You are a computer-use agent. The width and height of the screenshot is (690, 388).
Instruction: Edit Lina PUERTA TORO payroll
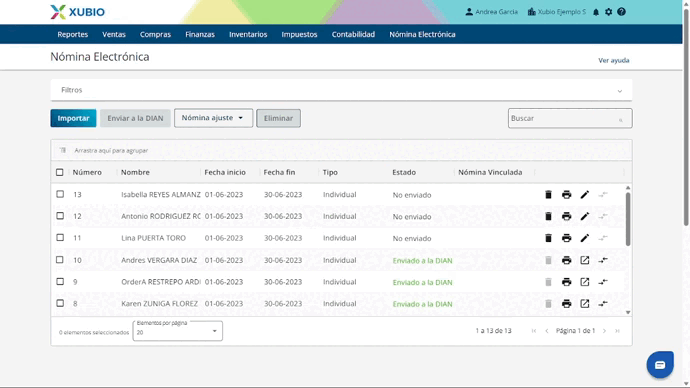[x=584, y=238]
